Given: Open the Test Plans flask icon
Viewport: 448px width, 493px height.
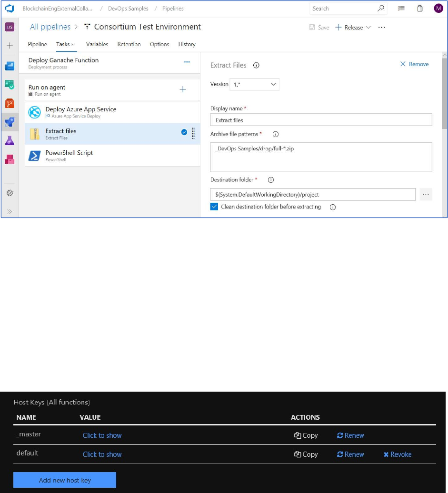Looking at the screenshot, I should coord(10,140).
